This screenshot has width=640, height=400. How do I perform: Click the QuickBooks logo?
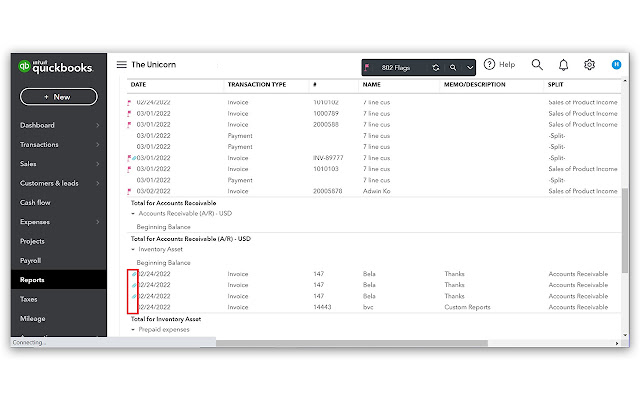pos(56,67)
